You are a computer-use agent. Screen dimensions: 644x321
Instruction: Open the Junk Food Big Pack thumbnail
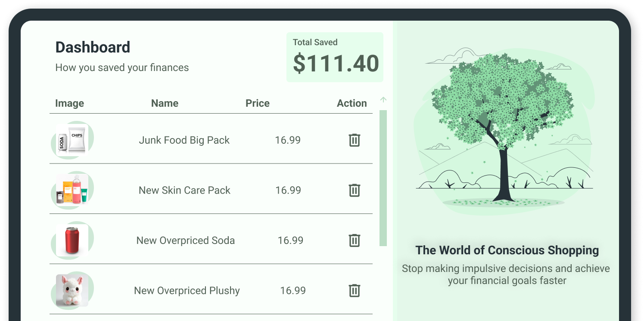pyautogui.click(x=72, y=140)
